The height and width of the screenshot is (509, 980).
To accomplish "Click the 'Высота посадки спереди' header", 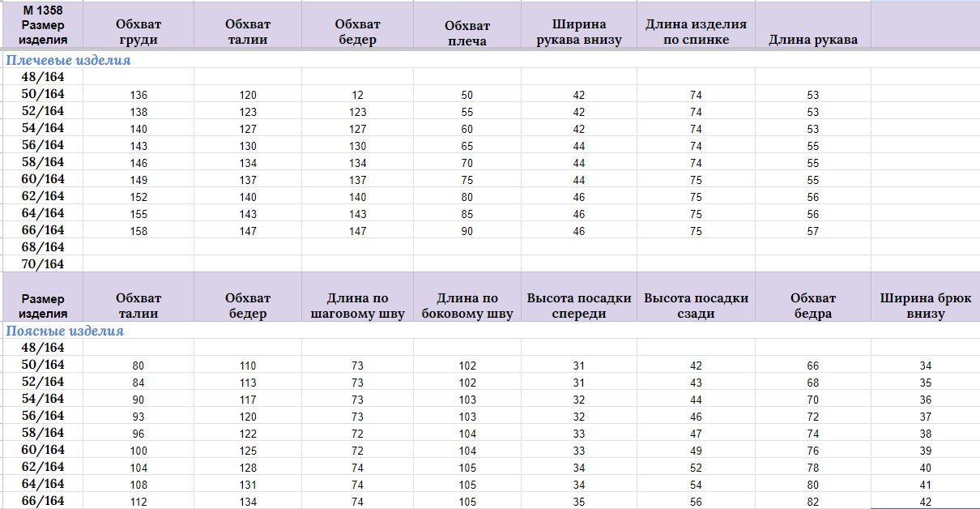I will (x=578, y=306).
